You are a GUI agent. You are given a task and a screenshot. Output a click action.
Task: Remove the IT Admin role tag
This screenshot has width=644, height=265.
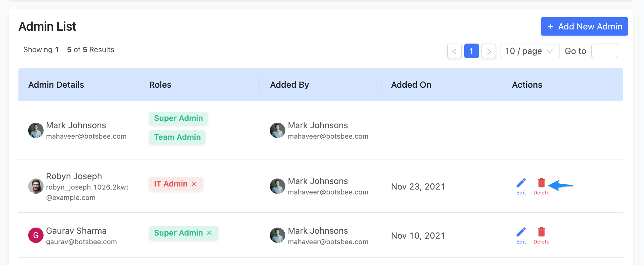point(194,184)
